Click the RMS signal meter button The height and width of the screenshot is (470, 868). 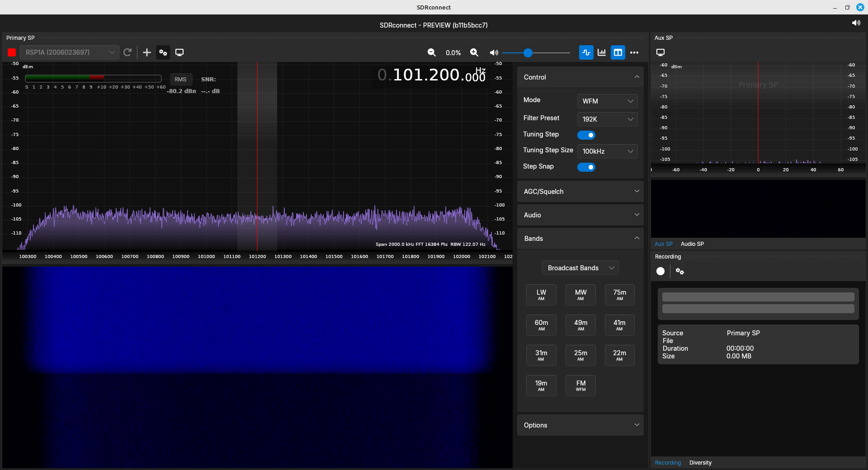(x=181, y=79)
